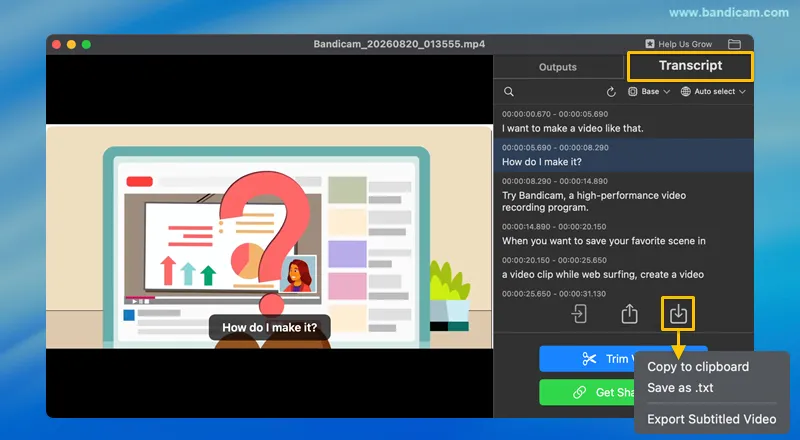Image resolution: width=800 pixels, height=440 pixels.
Task: Click timestamp 00:00:20.150 - 00:00:25.650
Action: point(554,260)
